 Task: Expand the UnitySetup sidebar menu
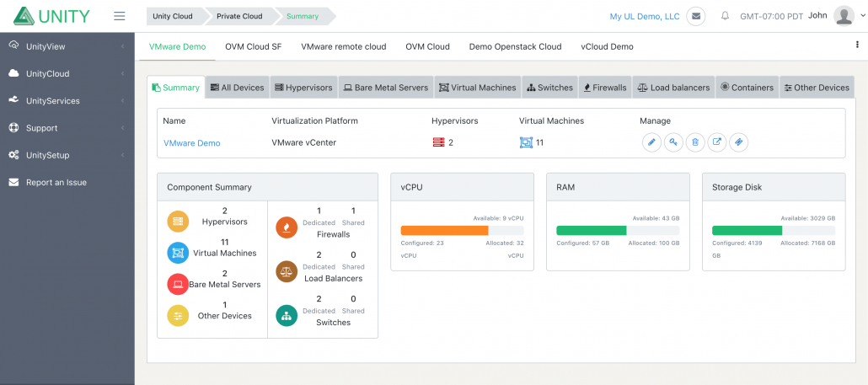tap(67, 155)
